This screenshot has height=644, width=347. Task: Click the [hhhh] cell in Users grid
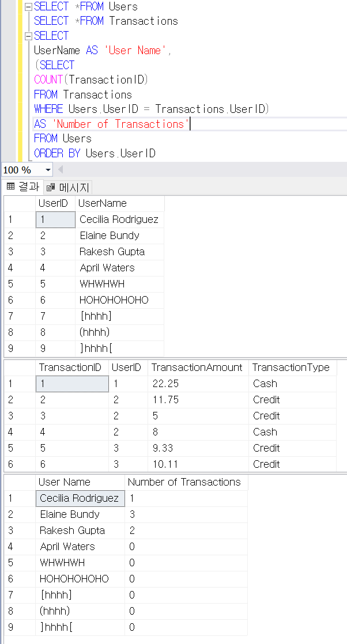click(120, 316)
